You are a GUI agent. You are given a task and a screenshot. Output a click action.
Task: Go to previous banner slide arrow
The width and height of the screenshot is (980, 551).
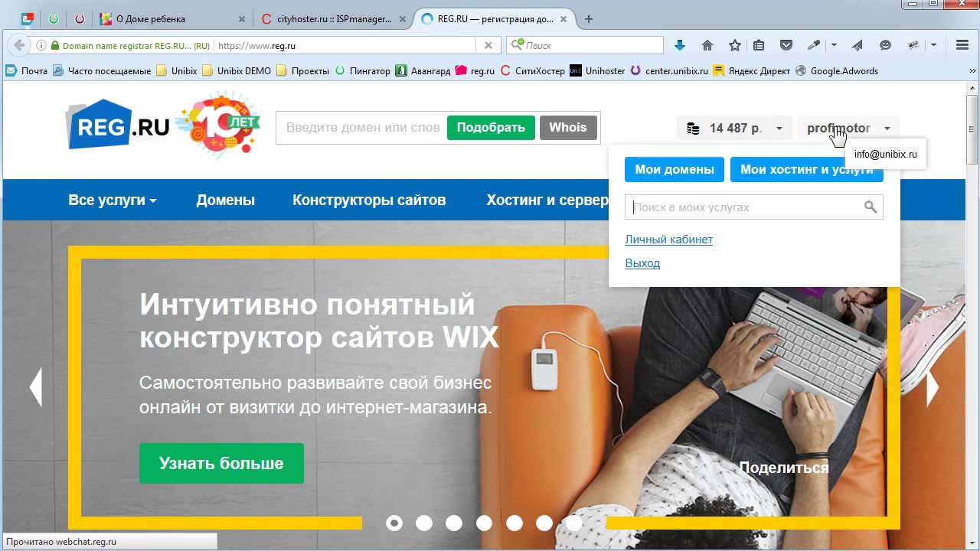(35, 388)
